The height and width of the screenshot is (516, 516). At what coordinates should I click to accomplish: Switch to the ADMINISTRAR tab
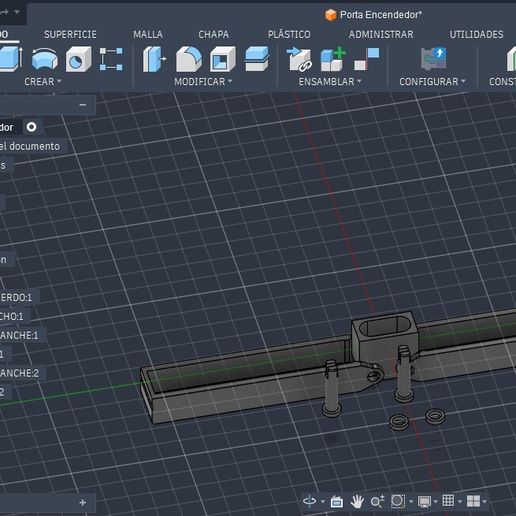pyautogui.click(x=381, y=34)
